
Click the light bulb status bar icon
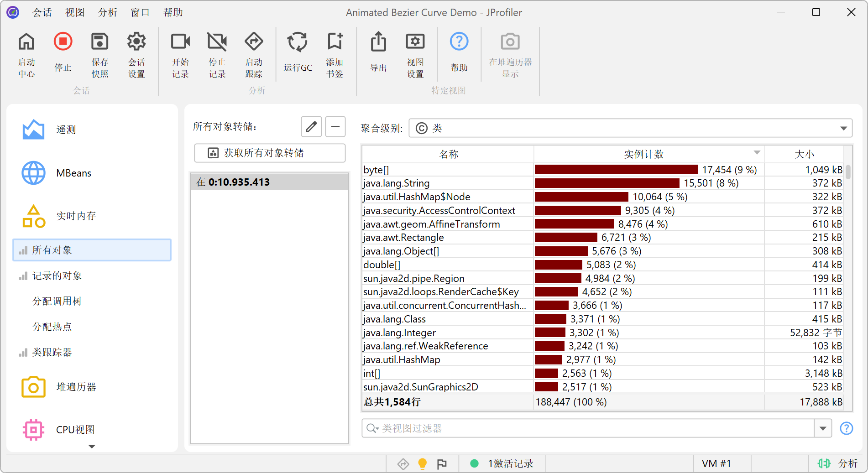coord(422,463)
